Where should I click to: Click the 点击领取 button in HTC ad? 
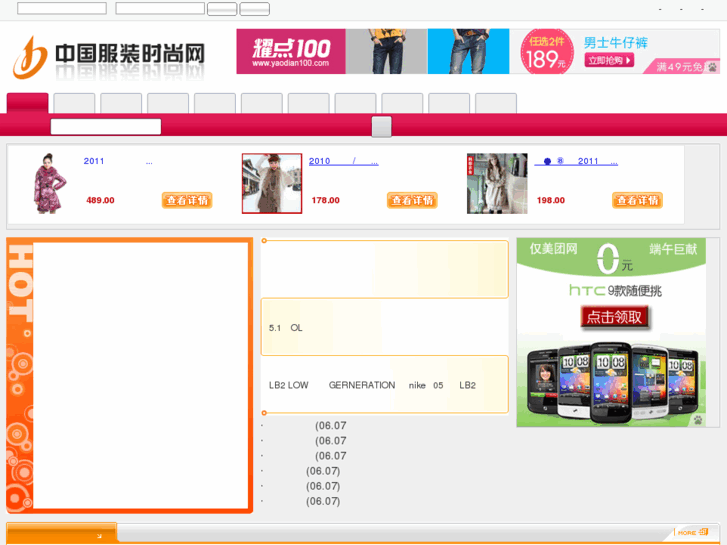(614, 317)
